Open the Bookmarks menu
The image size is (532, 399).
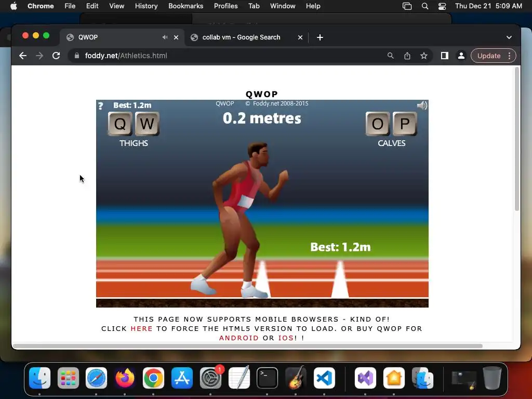tap(185, 6)
